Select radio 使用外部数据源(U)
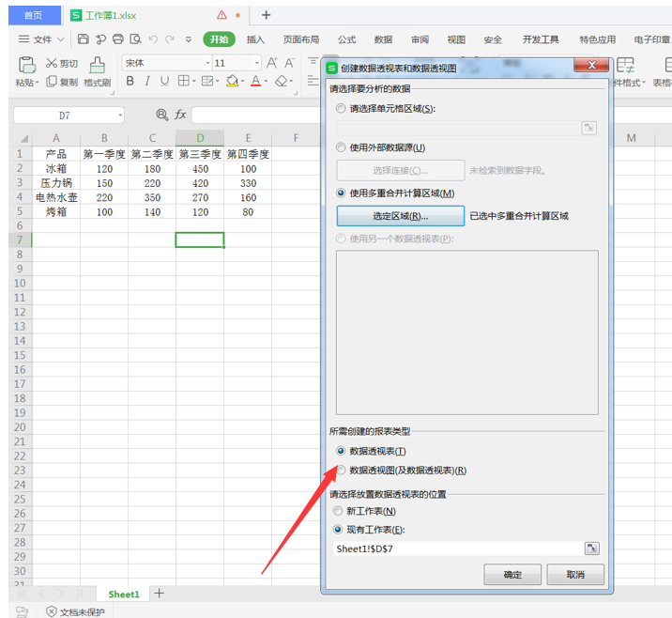 [341, 147]
